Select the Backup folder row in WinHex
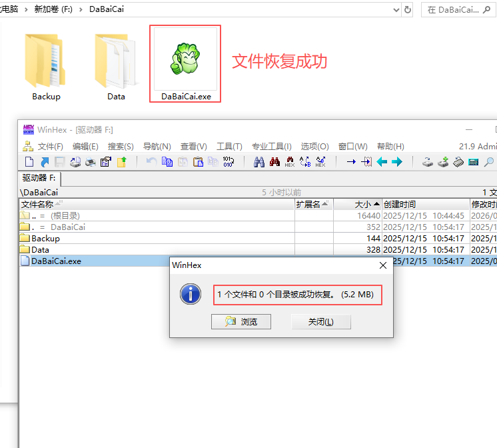 click(258, 238)
